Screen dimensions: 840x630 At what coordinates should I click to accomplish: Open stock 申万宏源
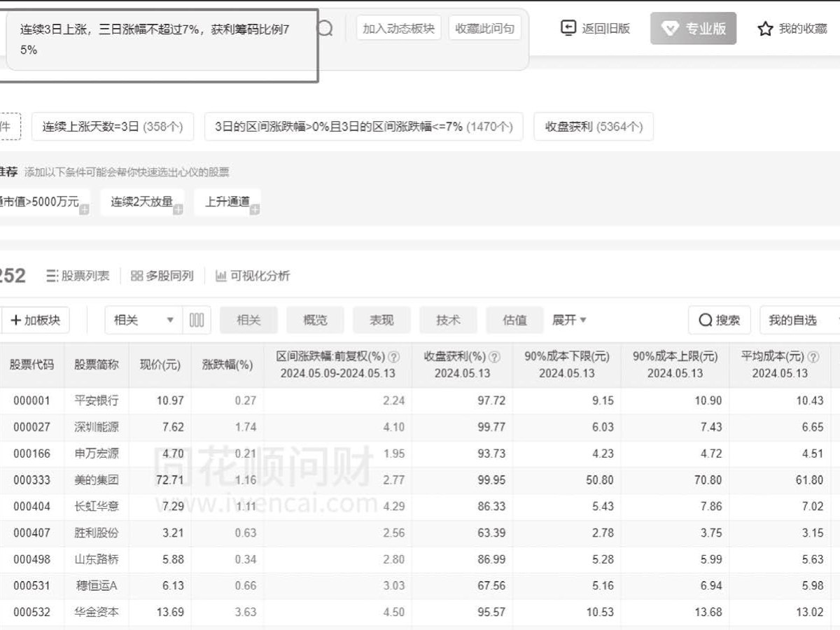point(97,454)
